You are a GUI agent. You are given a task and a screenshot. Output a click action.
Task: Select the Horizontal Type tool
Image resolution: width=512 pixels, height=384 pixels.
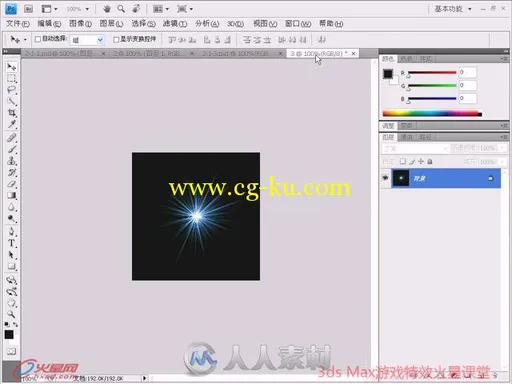point(11,243)
